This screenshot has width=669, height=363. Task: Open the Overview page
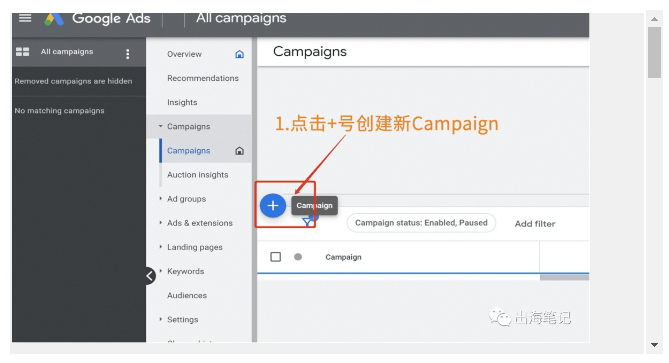(184, 54)
